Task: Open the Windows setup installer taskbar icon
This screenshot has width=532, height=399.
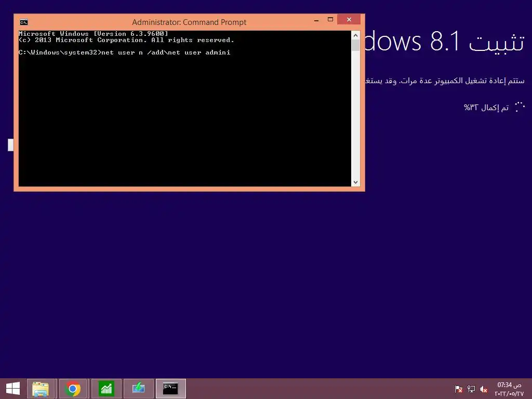Action: pos(138,389)
